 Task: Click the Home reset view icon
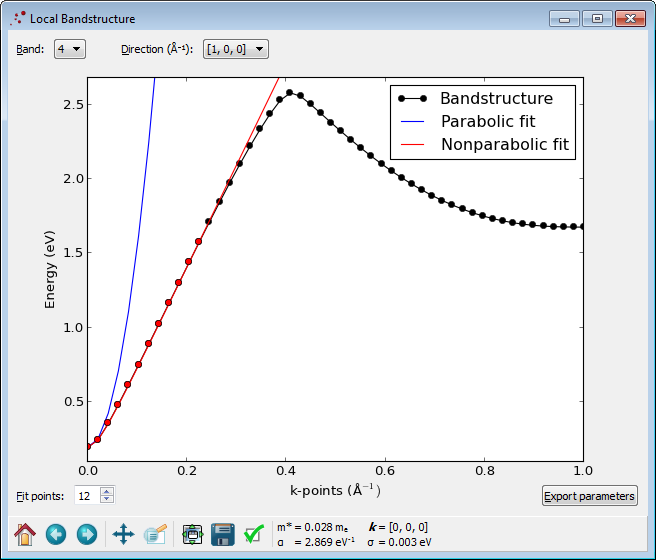tap(25, 534)
